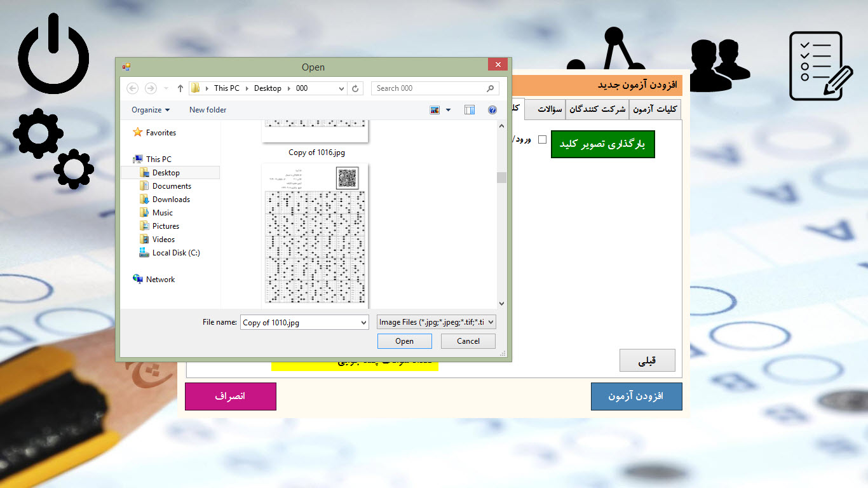Click the Open button in file dialog

(404, 341)
